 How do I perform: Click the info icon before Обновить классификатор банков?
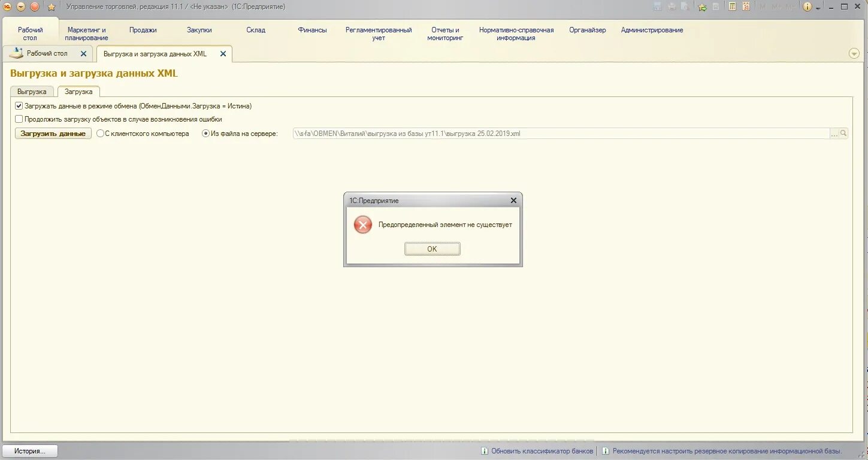[485, 451]
